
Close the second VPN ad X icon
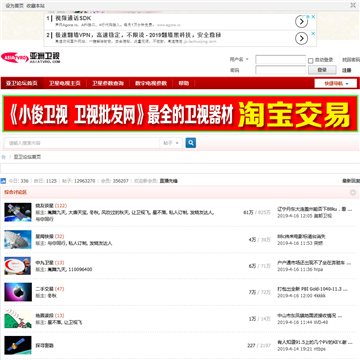(313, 33)
